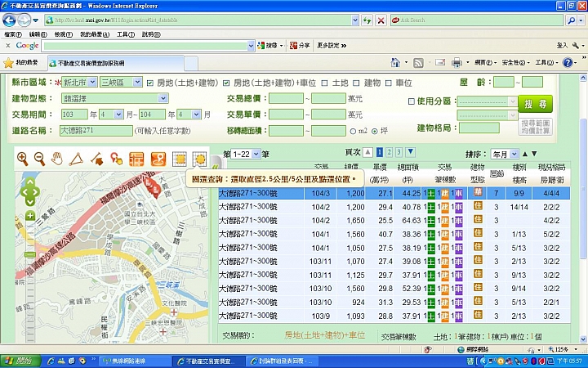Uncheck the 房地(土地+建物) checkbox
Image resolution: width=588 pixels, height=368 pixels.
[150, 83]
